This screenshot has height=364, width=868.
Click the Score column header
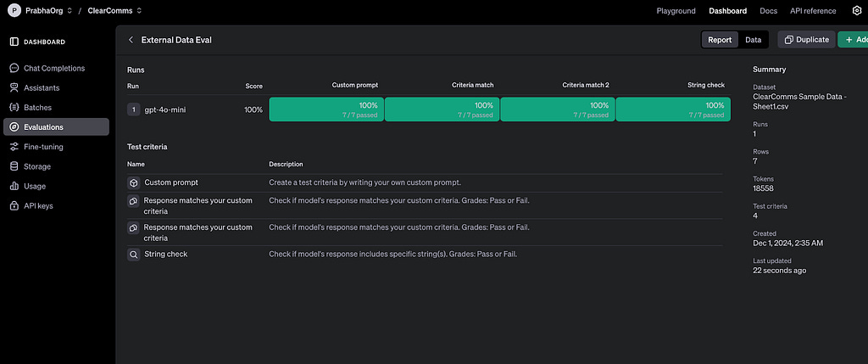coord(254,86)
